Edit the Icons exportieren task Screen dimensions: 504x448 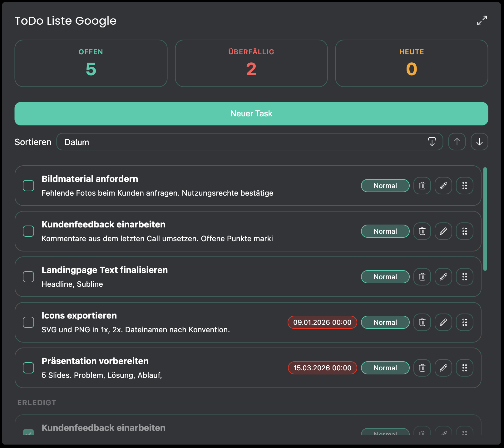pyautogui.click(x=443, y=322)
